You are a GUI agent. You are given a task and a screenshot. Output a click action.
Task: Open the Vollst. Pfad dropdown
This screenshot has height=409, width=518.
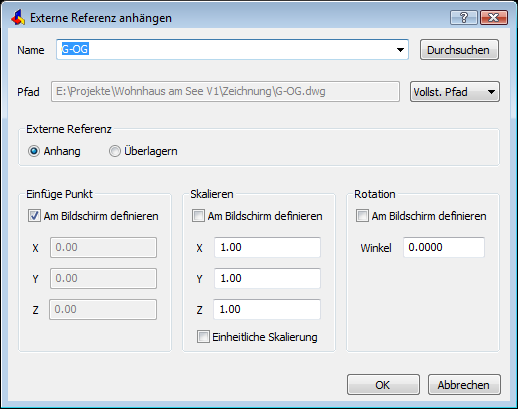click(x=455, y=92)
